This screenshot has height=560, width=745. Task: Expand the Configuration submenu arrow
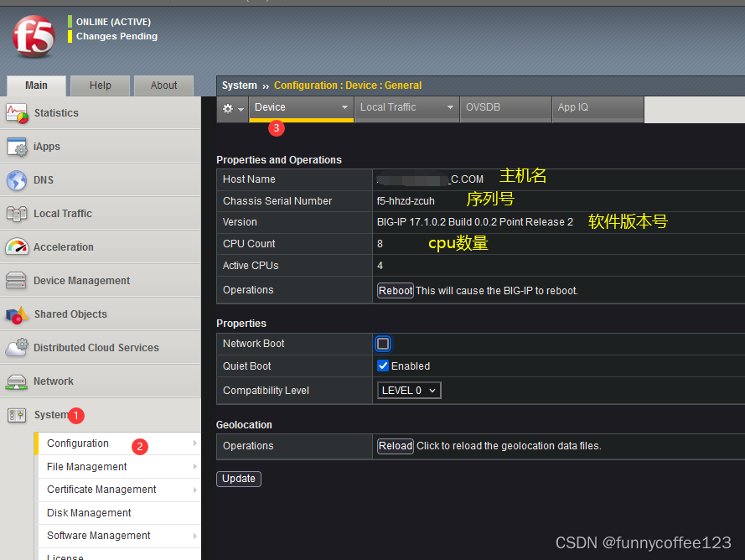[x=194, y=443]
